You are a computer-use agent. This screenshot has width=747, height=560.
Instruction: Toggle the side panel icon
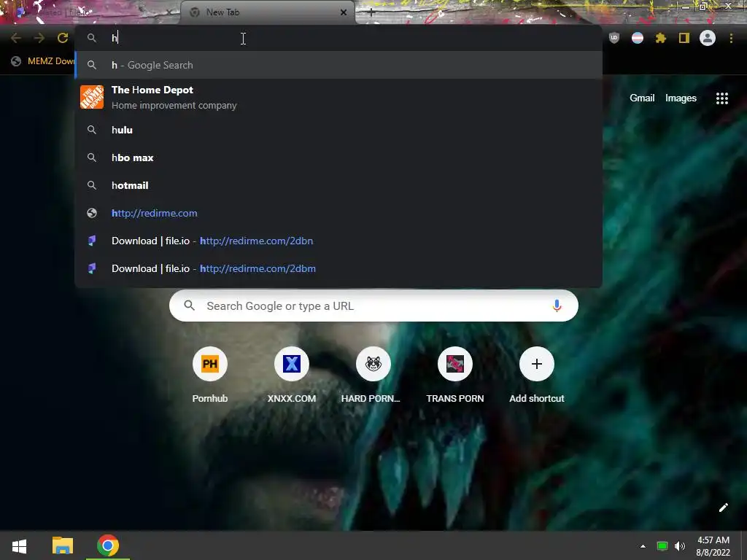click(x=684, y=38)
